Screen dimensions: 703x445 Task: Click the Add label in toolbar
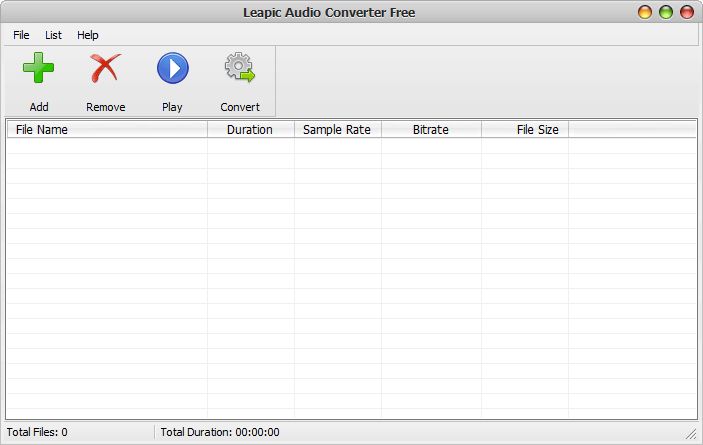(x=39, y=107)
